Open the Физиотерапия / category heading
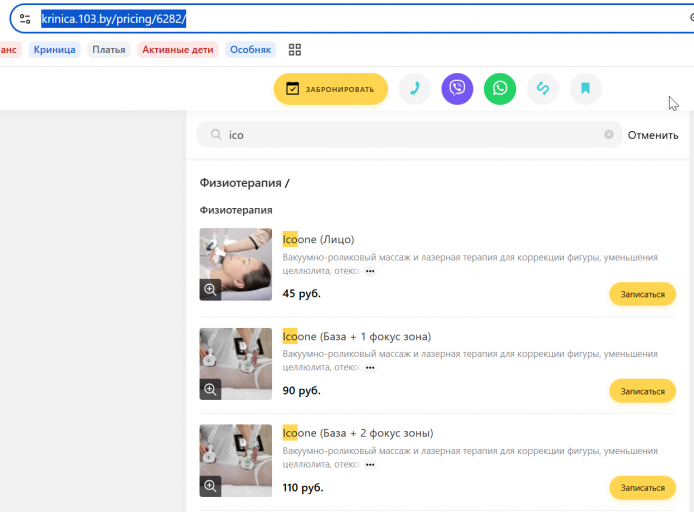This screenshot has width=694, height=512. [x=244, y=183]
